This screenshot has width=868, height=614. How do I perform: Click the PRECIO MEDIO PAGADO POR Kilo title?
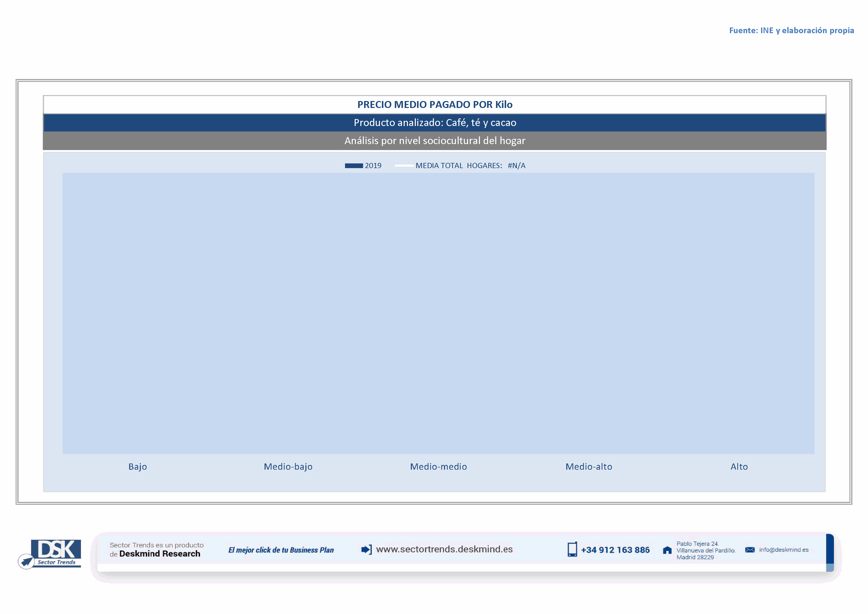click(435, 105)
